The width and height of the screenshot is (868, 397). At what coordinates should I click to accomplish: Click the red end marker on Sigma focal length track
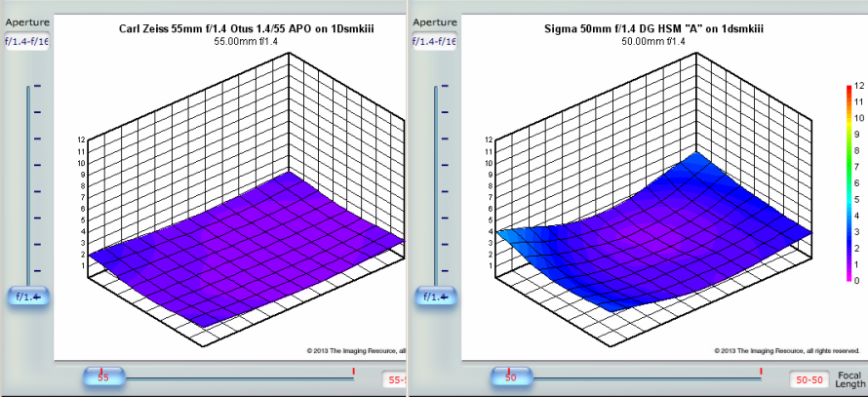click(x=761, y=371)
